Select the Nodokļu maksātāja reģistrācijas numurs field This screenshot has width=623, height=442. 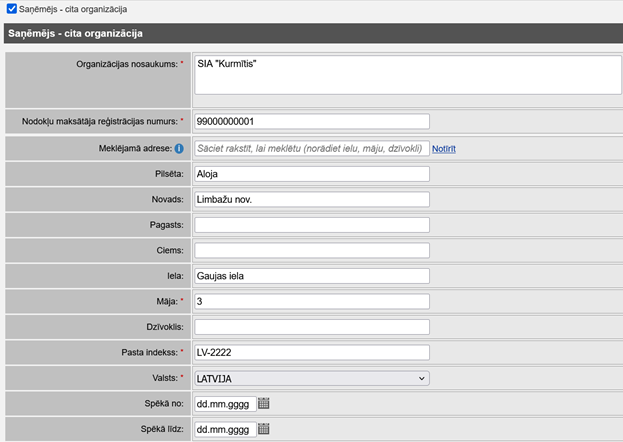click(x=312, y=122)
